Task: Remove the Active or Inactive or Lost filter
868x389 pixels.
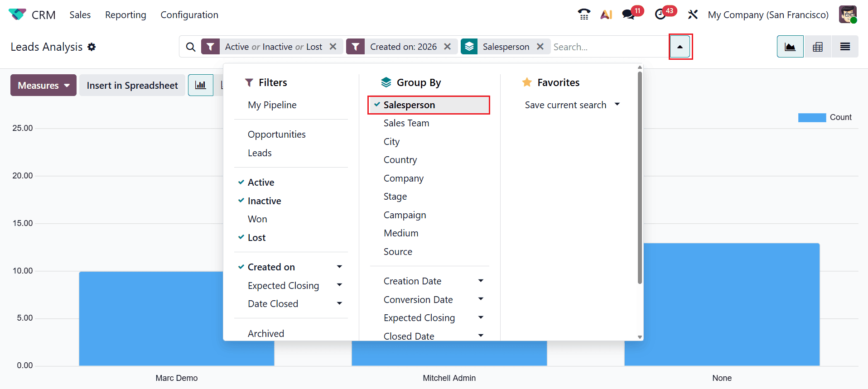Action: point(333,47)
